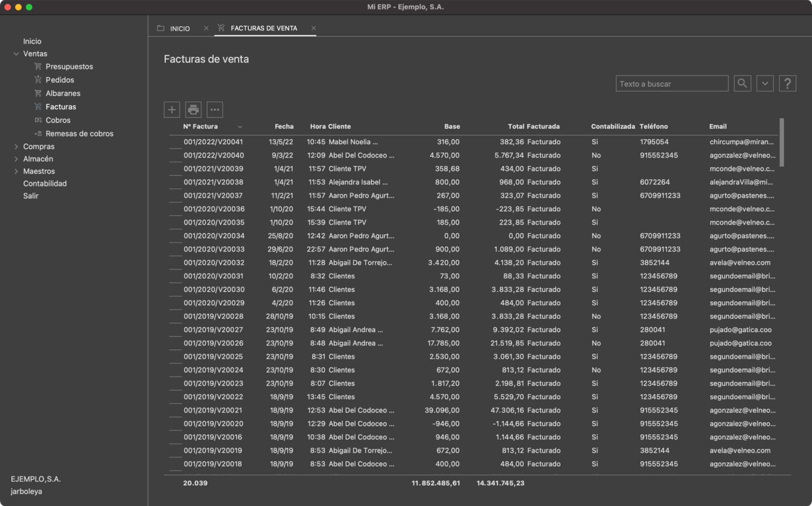This screenshot has height=506, width=812.
Task: Open the help question mark button
Action: point(787,83)
